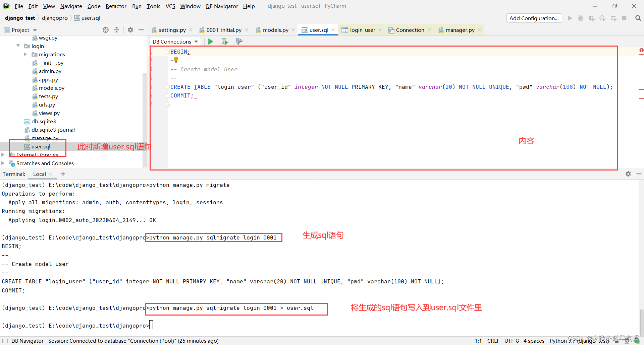The image size is (644, 345).
Task: Click the intention lightbulb in the editor
Action: (176, 60)
